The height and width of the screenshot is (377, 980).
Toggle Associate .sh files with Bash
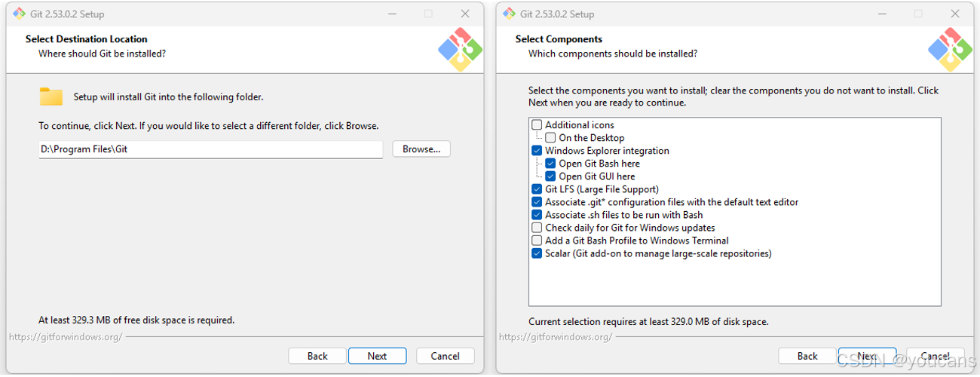(537, 215)
